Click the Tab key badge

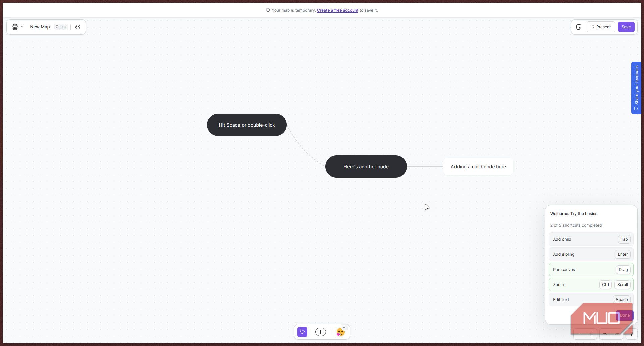[624, 239]
